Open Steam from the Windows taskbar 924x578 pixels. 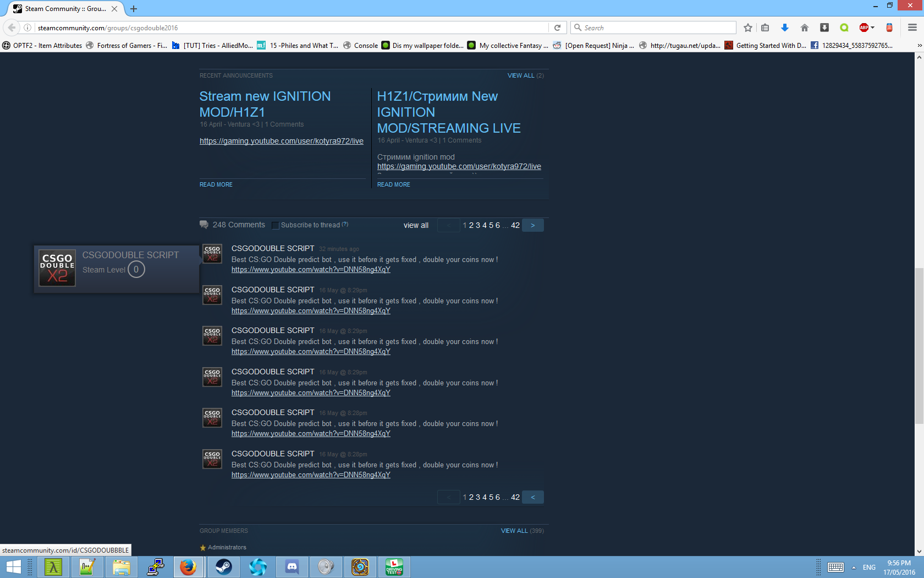223,566
